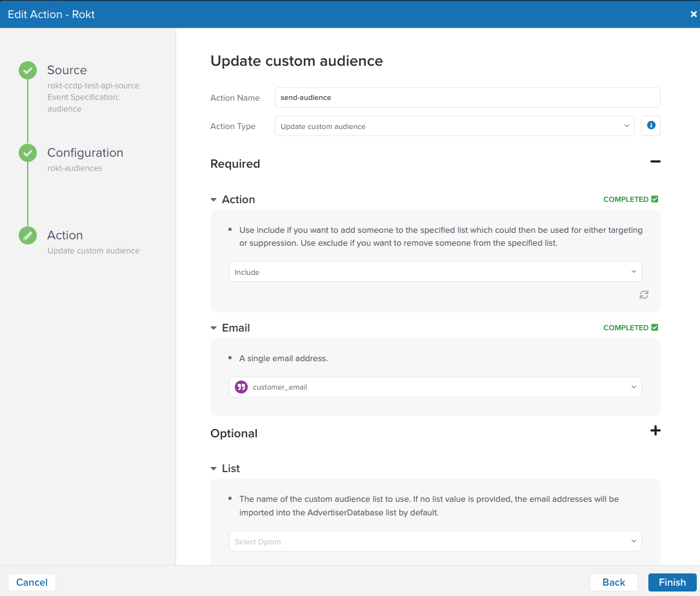Close the Edit Action dialog
The width and height of the screenshot is (700, 596).
(694, 14)
